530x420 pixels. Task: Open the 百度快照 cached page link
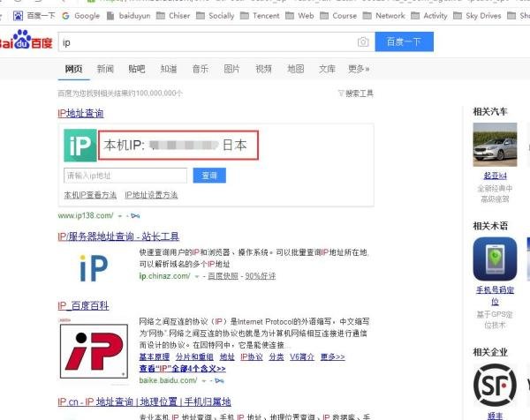223,276
